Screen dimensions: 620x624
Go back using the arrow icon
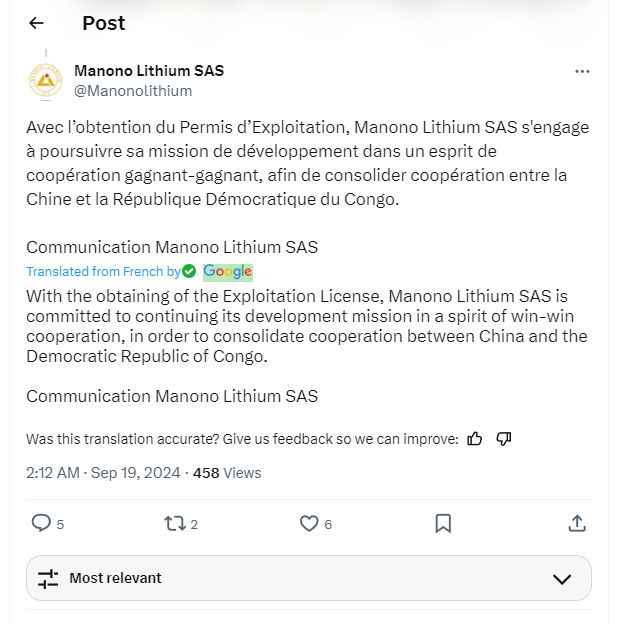(37, 23)
